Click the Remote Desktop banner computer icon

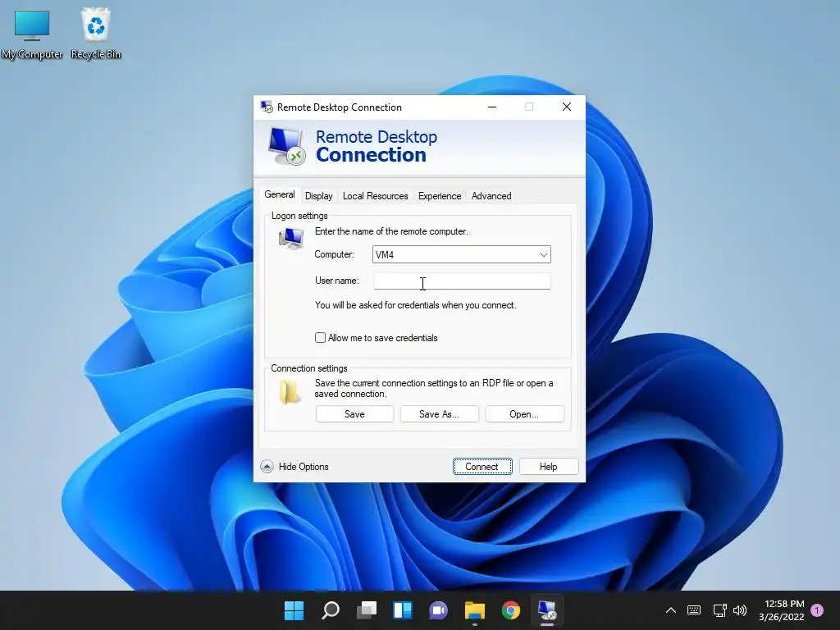pos(286,147)
